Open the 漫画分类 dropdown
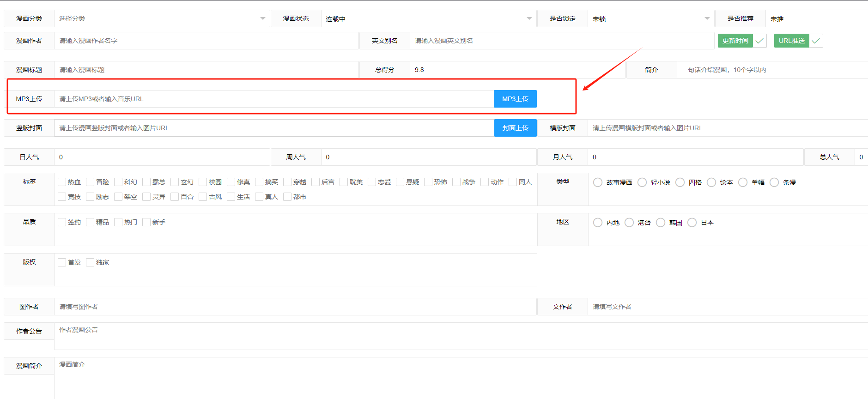 (162, 18)
